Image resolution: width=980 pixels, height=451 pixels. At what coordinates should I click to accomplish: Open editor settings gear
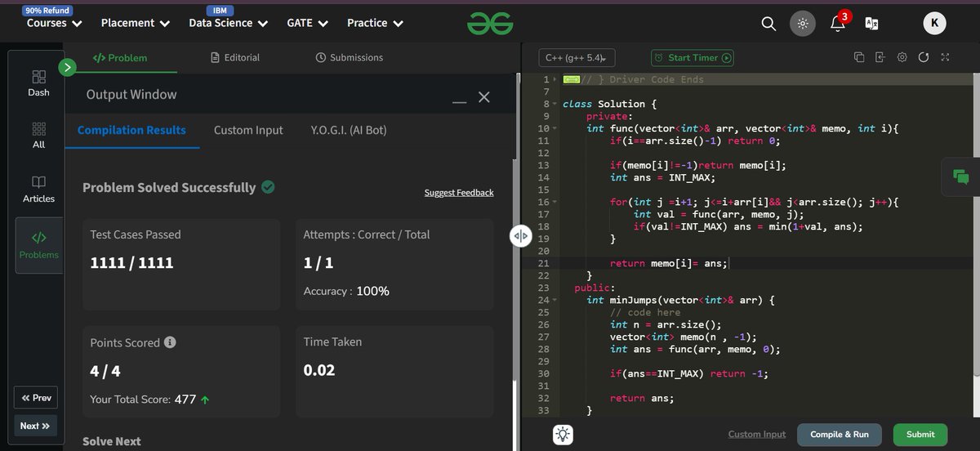point(902,57)
